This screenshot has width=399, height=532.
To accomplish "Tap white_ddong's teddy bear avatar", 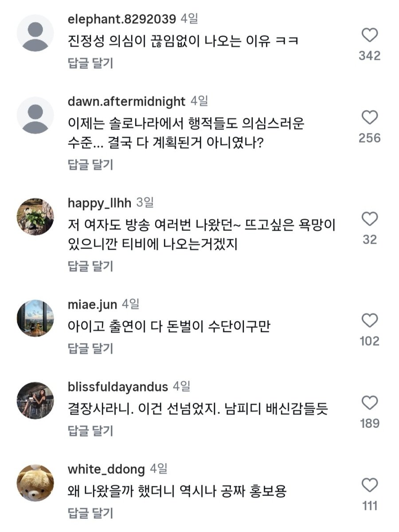I will (x=35, y=483).
